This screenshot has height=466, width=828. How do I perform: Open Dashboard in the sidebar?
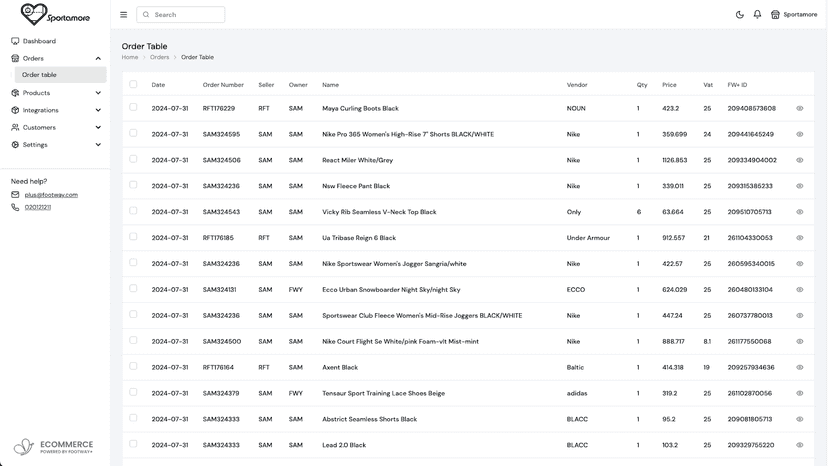39,41
